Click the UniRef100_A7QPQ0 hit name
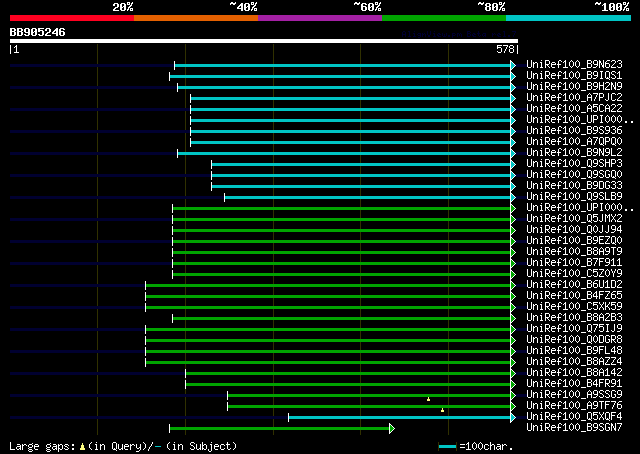Screen dimensions: 640x454 click(x=574, y=142)
